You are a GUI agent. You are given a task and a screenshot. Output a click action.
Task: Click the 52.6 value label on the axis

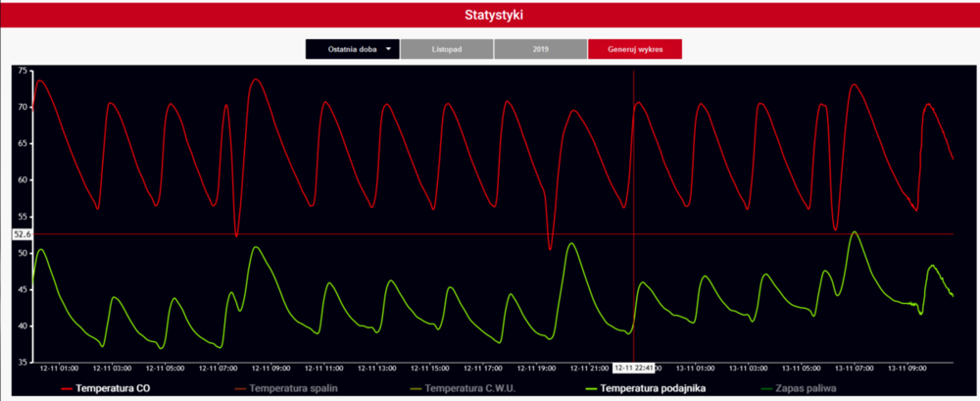23,234
